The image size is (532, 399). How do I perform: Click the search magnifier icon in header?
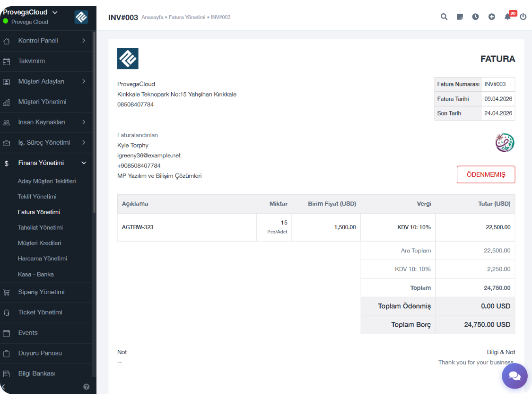444,17
